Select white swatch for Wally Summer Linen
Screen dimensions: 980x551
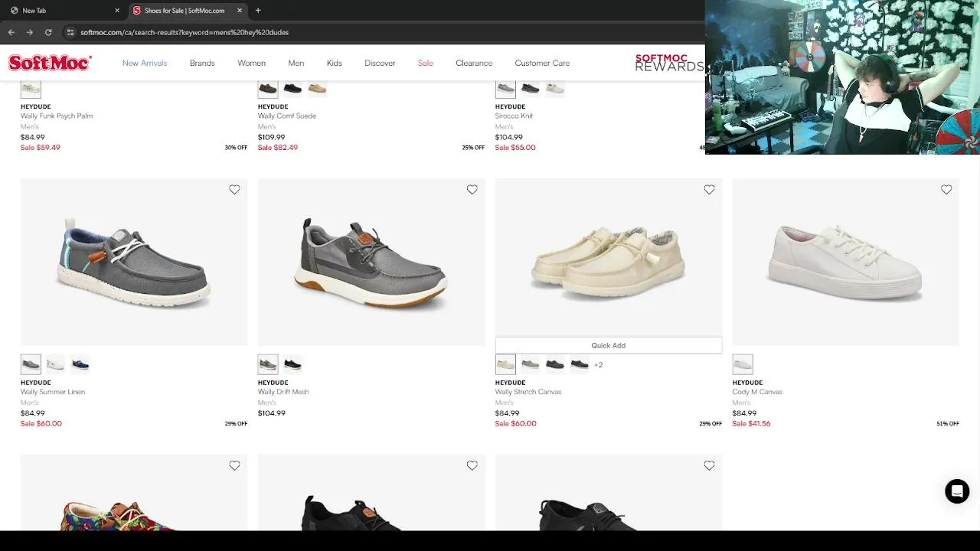[x=55, y=364]
